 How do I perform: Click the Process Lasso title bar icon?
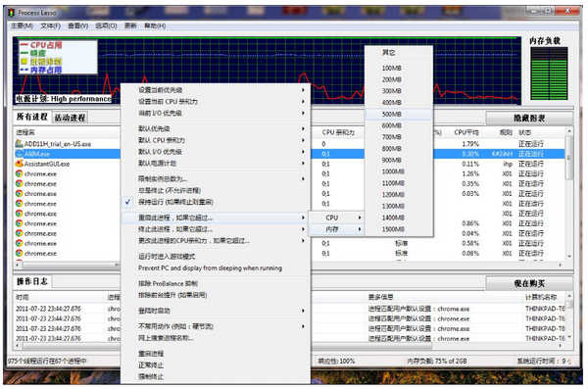click(x=11, y=13)
